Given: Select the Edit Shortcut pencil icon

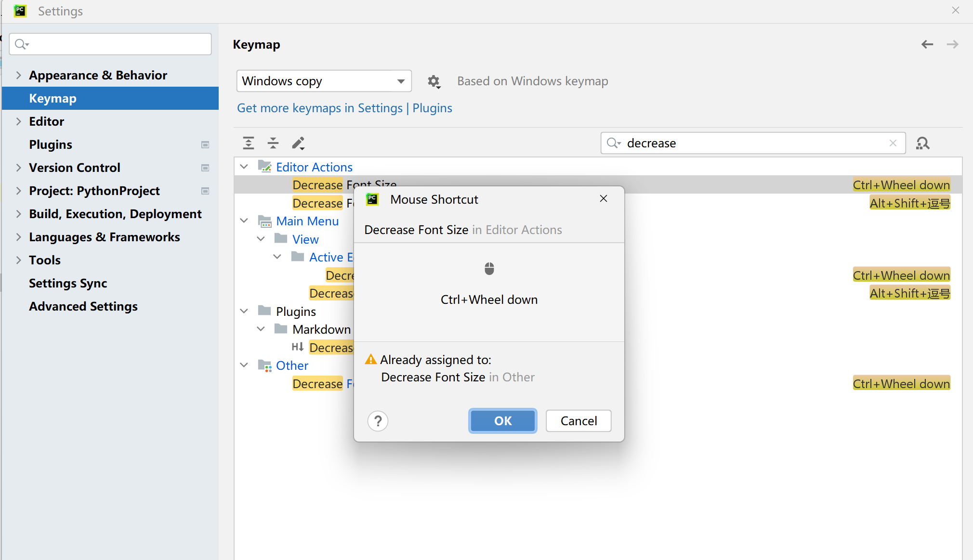Looking at the screenshot, I should (x=298, y=143).
